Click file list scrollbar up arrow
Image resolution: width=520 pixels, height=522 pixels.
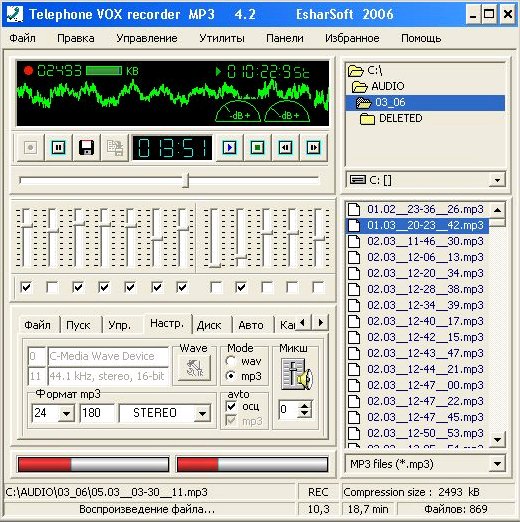(497, 210)
